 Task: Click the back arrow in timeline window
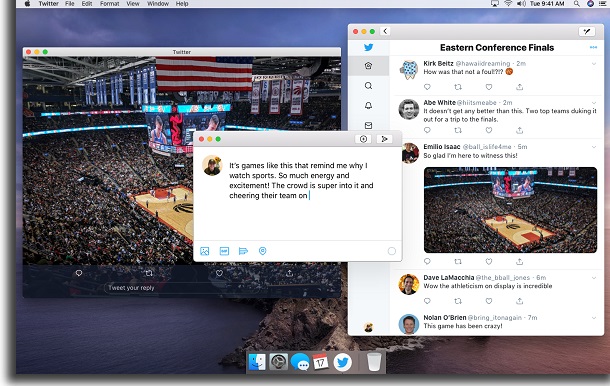pyautogui.click(x=385, y=31)
